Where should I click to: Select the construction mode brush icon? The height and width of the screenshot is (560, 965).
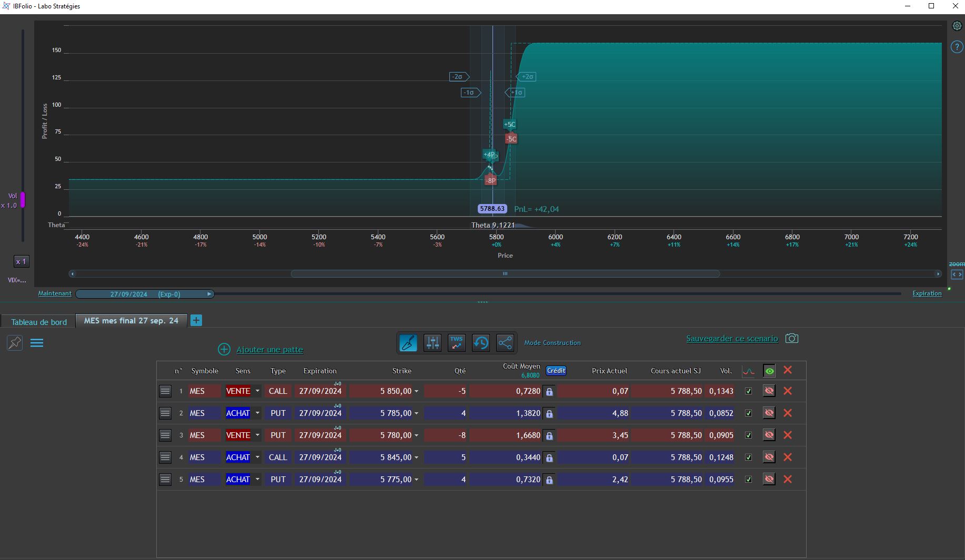(408, 343)
